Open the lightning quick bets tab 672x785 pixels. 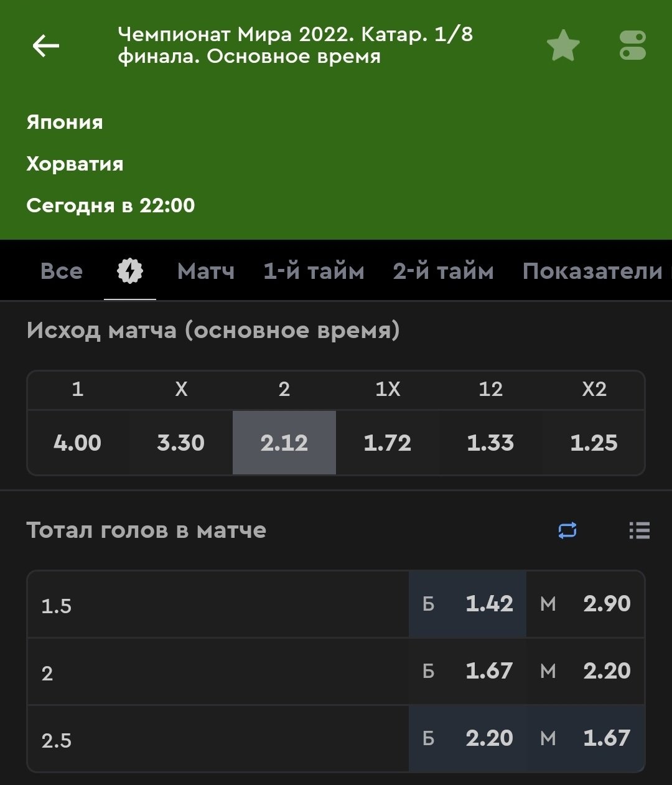[130, 271]
